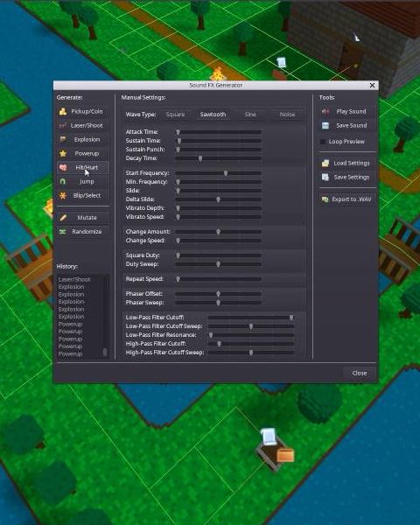The image size is (420, 525).
Task: Click the Save Sound disk icon
Action: (325, 125)
